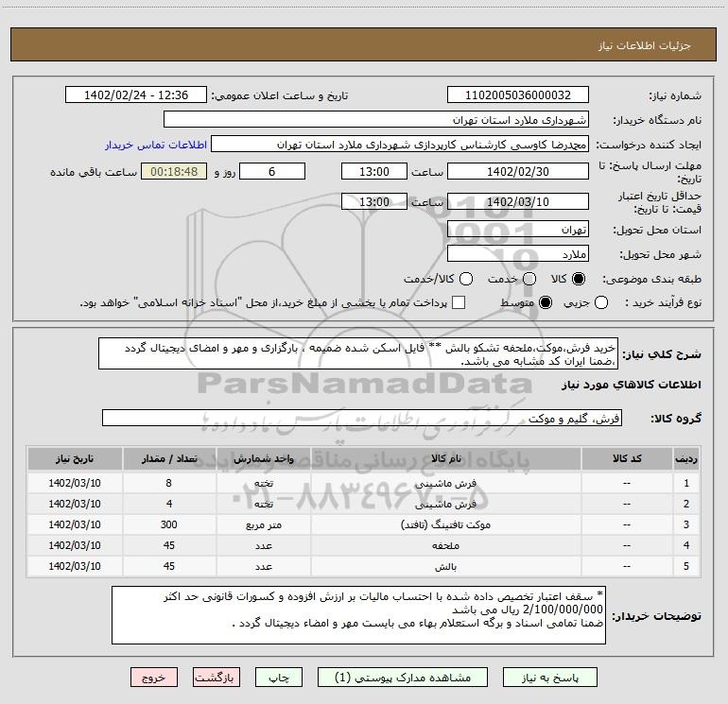Click موکت تافتینگ (تافتد) item name

click(445, 524)
